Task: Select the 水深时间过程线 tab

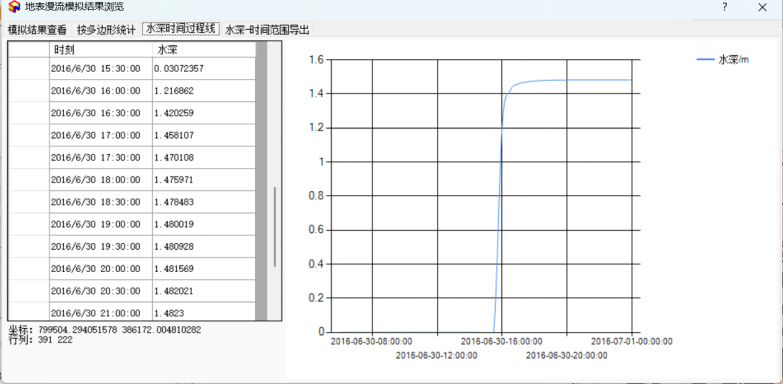Action: tap(181, 29)
